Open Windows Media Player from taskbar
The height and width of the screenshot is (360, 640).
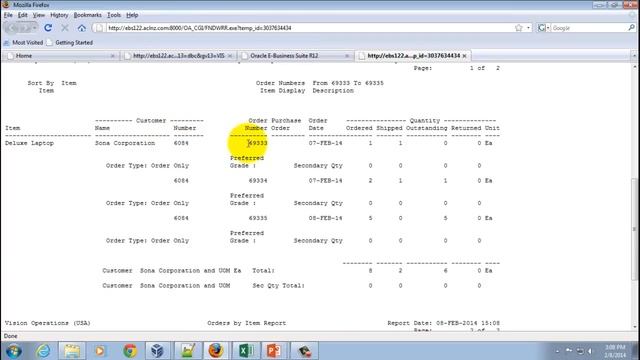click(100, 351)
